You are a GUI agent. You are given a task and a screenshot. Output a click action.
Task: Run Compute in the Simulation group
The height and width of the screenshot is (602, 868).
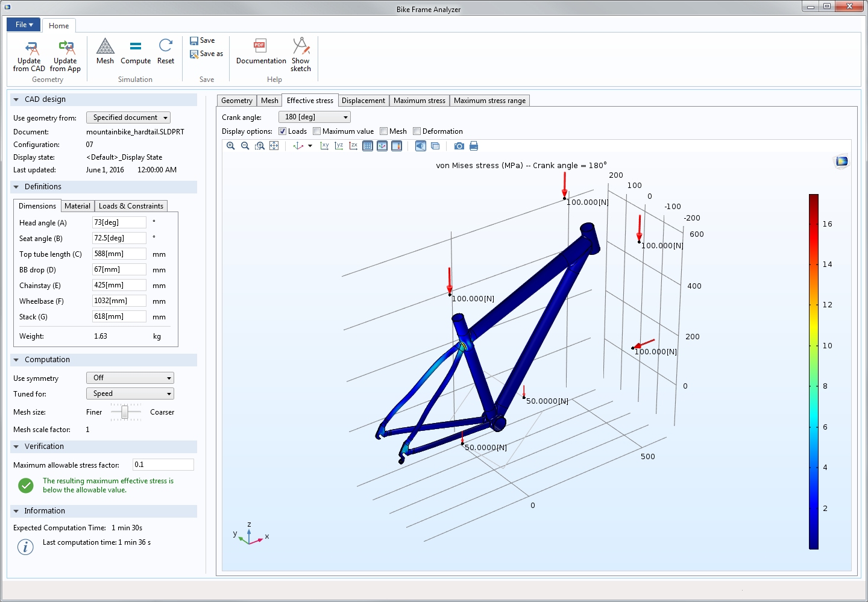point(136,51)
